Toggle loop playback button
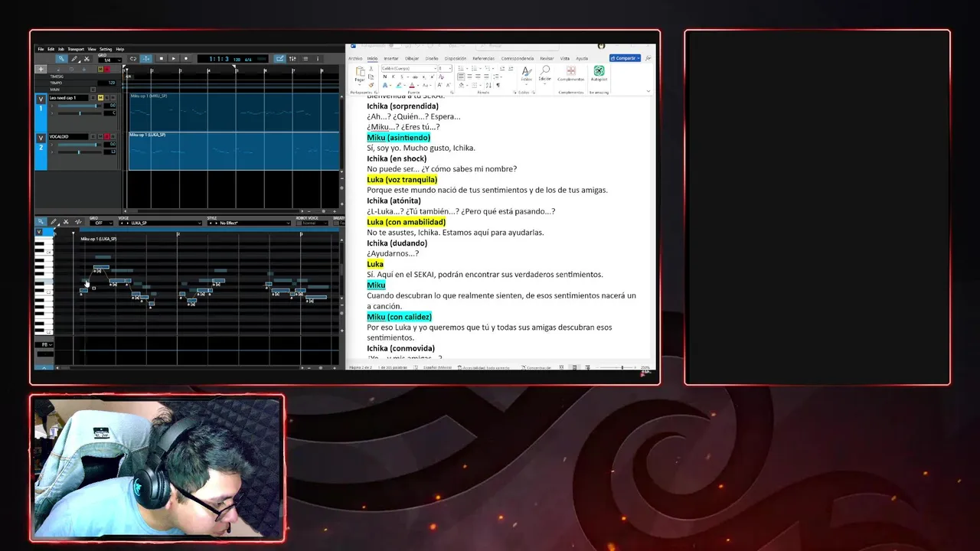 click(133, 59)
